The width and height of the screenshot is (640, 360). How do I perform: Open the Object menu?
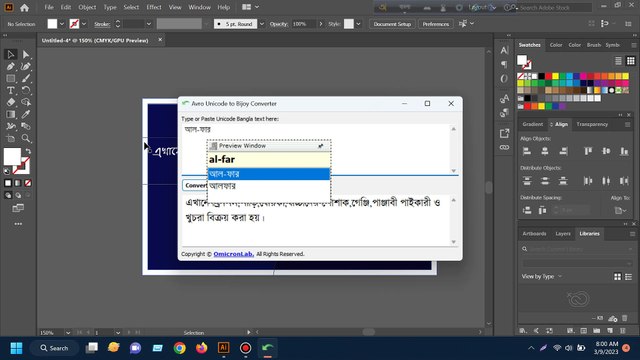[x=87, y=7]
